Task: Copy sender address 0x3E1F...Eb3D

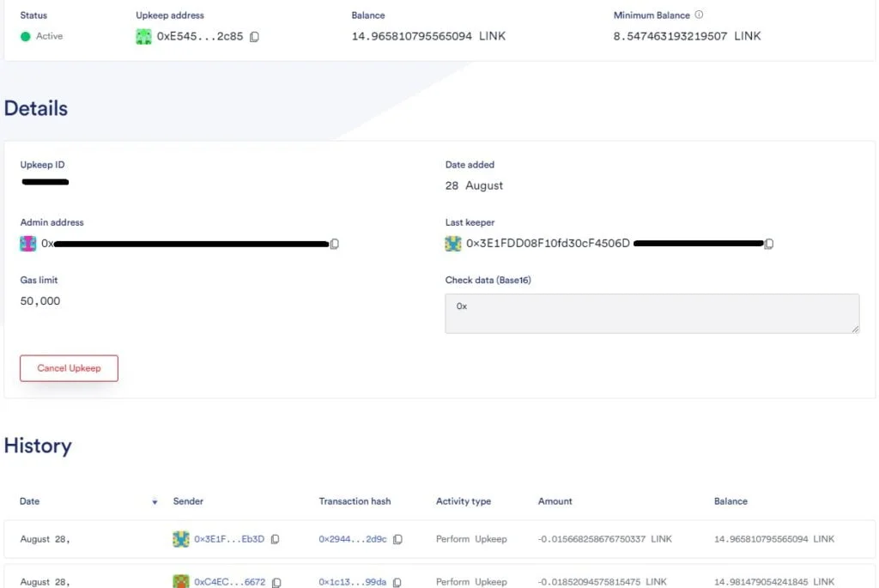Action: pyautogui.click(x=275, y=539)
